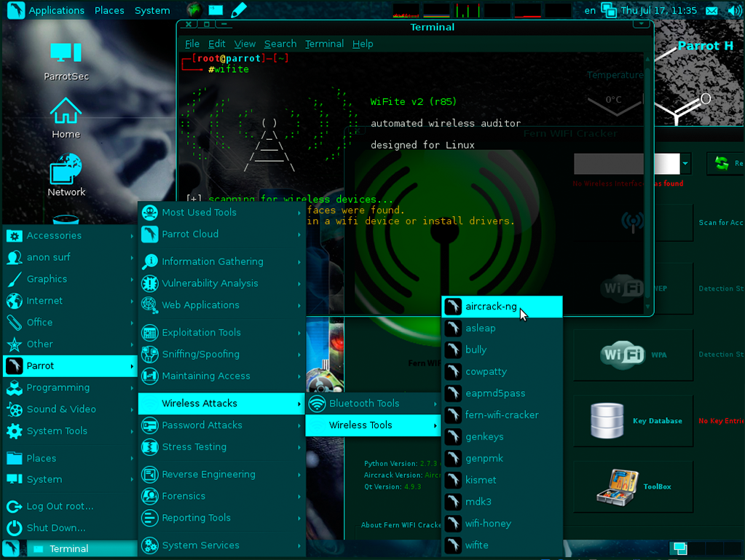
Task: Click the Bluetooth Tools wifi icon
Action: (317, 403)
